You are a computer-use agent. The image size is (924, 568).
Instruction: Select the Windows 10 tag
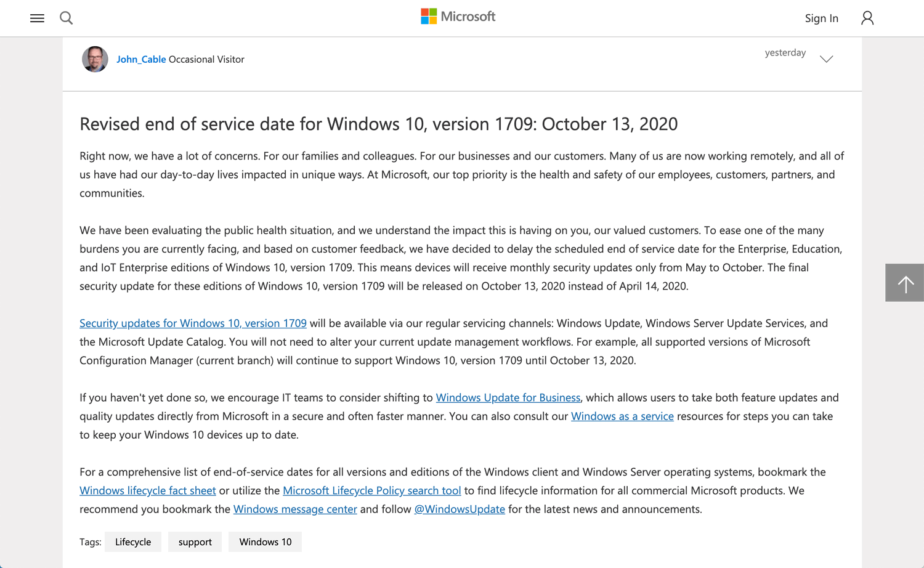pos(265,542)
